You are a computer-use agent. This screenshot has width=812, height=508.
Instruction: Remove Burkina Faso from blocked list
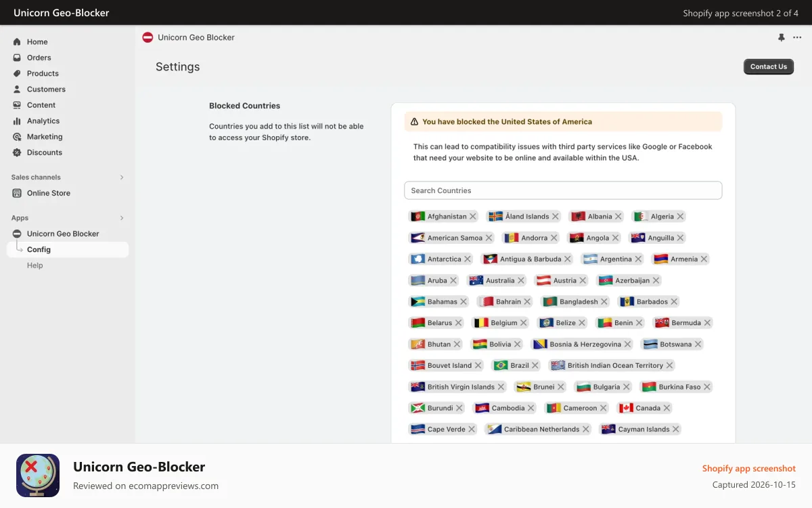coord(707,387)
